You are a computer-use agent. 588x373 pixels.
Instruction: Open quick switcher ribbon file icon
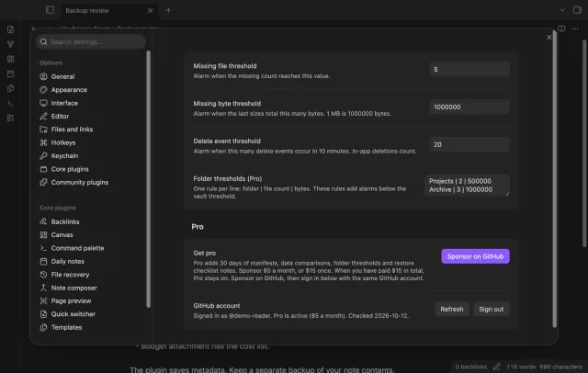pyautogui.click(x=10, y=29)
